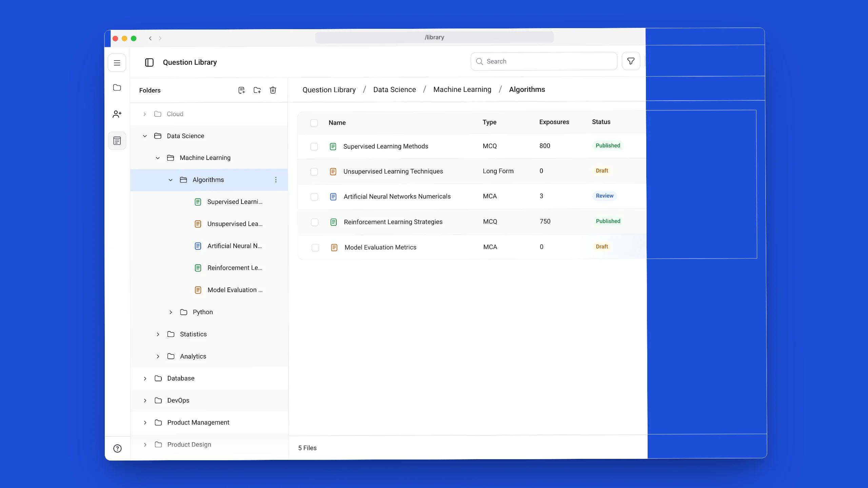Open the add user sidebar icon
This screenshot has height=488, width=868.
click(x=117, y=114)
